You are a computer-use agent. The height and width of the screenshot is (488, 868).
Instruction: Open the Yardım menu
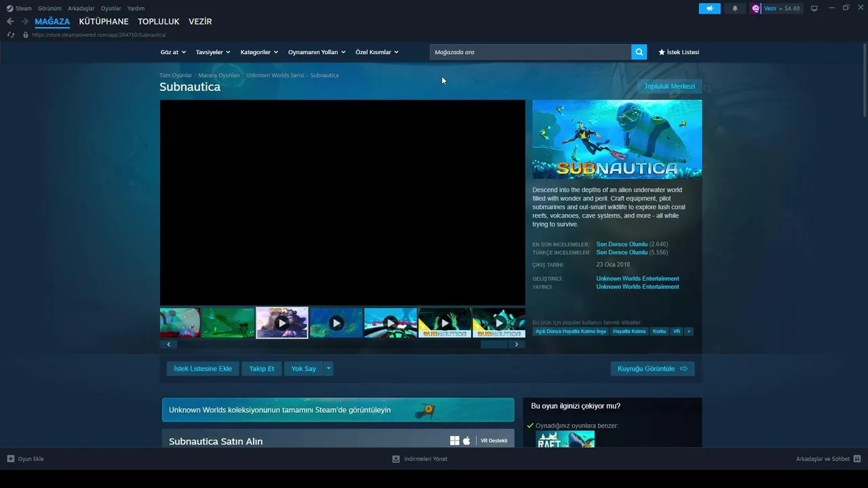[x=136, y=9]
